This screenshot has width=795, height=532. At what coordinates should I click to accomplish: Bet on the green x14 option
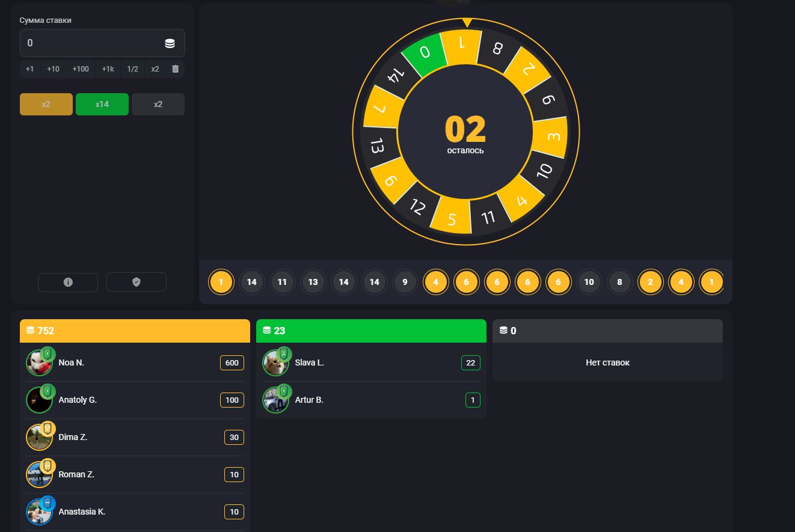102,104
